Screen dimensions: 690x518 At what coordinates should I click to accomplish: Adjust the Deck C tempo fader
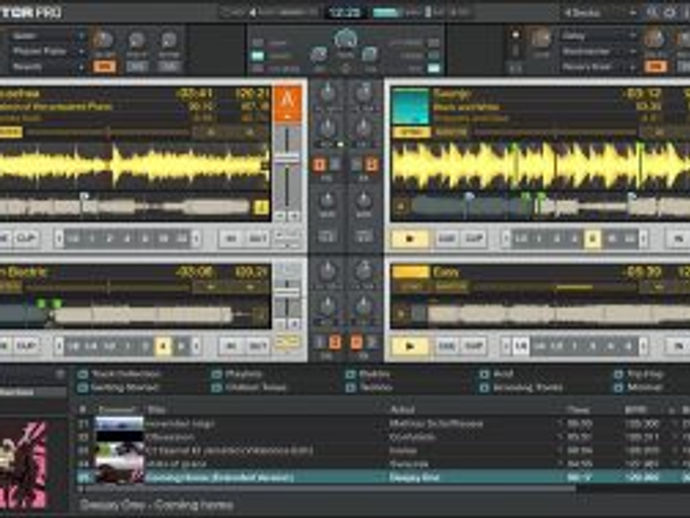287,292
